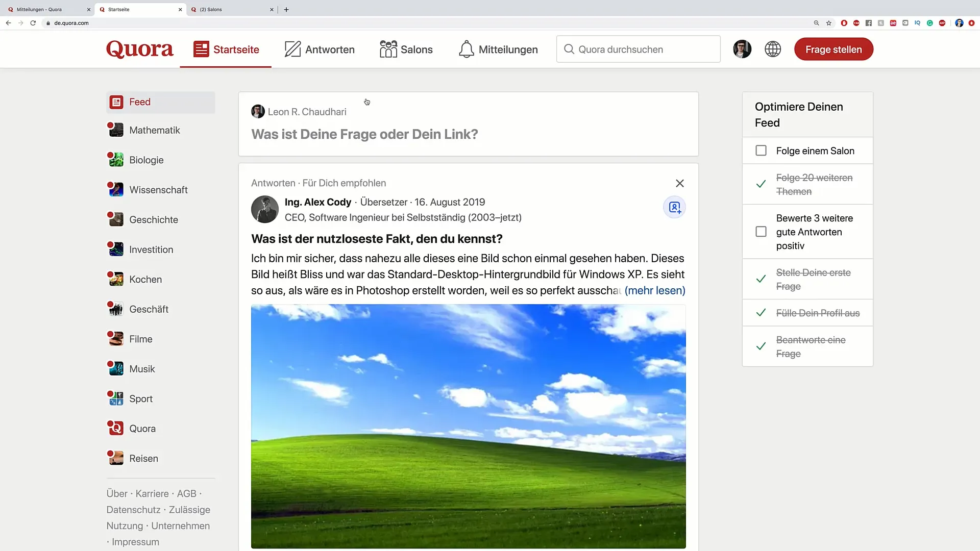This screenshot has height=551, width=980.
Task: Click the Quora durchsuchen search field
Action: 638,49
